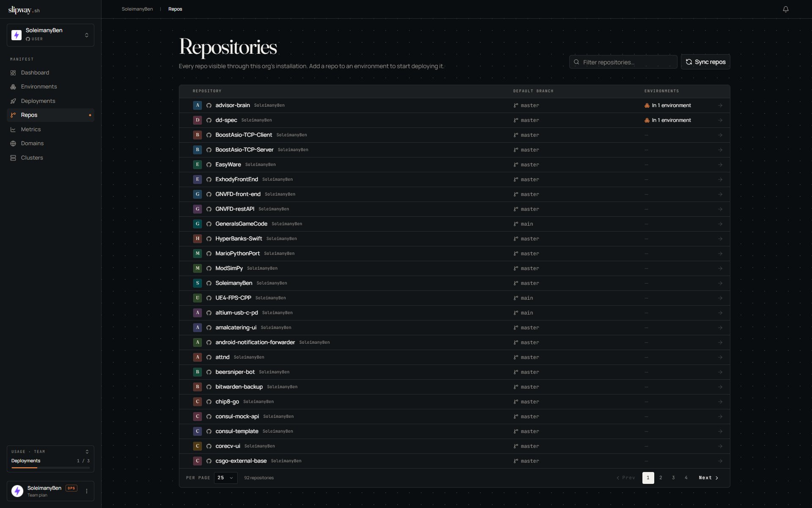Click the Prev page button
The width and height of the screenshot is (812, 508).
click(x=626, y=478)
